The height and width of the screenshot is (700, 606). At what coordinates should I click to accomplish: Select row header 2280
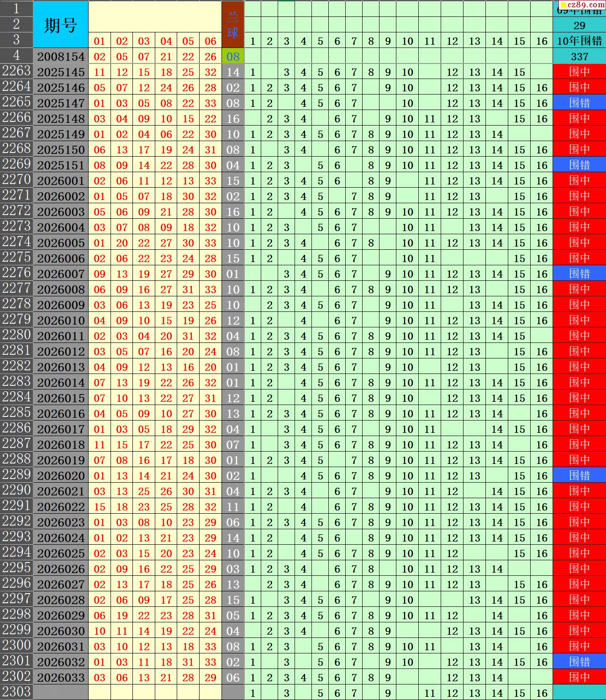pyautogui.click(x=16, y=336)
